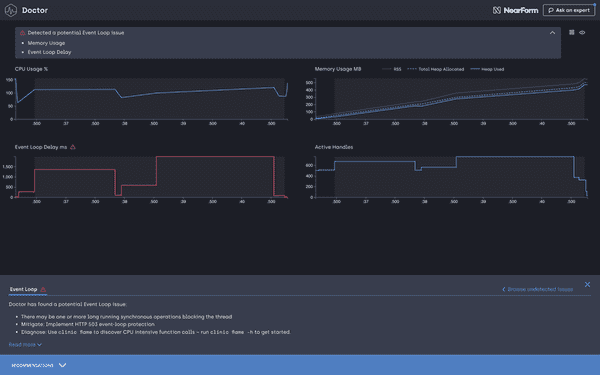Click the Ask an expert button
Viewport: 600px width, 375px height.
(x=569, y=10)
